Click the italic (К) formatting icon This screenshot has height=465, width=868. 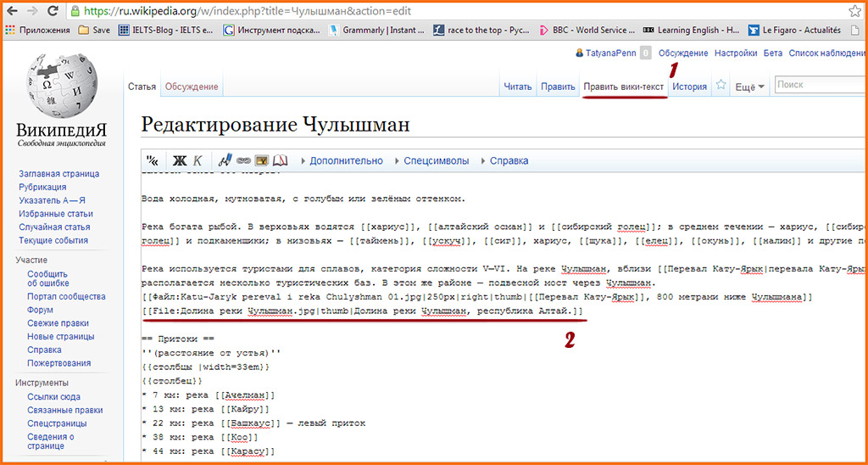click(198, 160)
